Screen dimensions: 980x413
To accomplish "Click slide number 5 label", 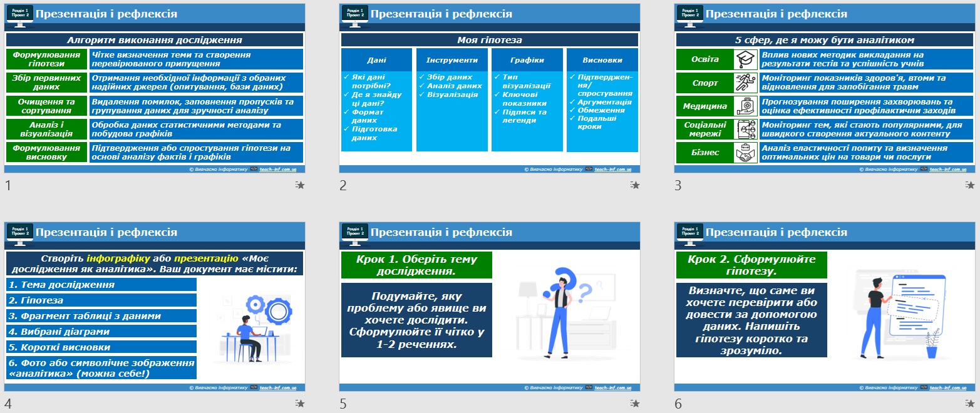I will tap(343, 404).
